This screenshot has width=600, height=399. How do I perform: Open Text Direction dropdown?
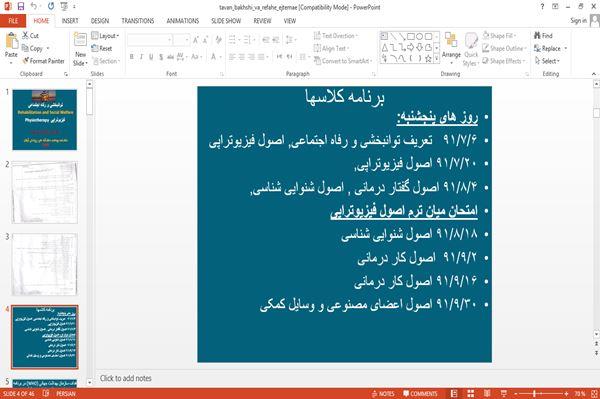point(336,36)
